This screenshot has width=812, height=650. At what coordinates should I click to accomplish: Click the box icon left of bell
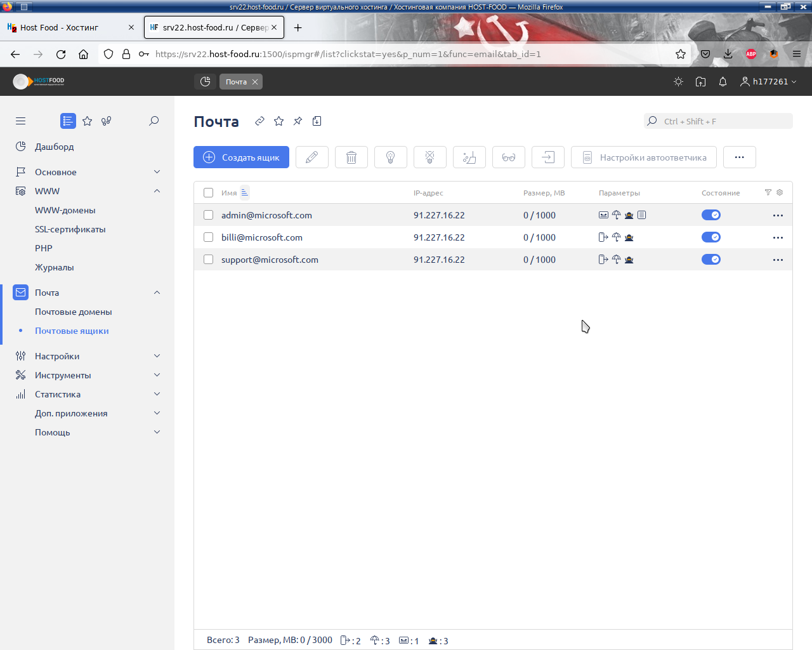(700, 82)
